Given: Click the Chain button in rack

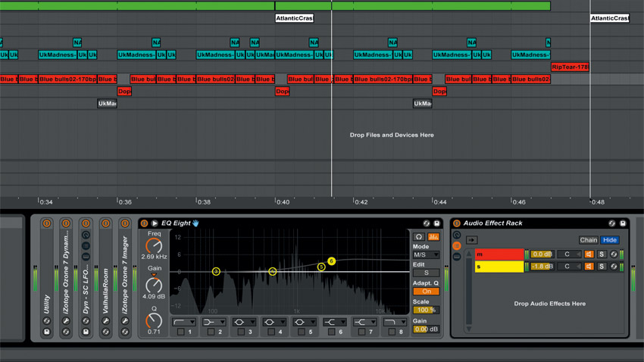Looking at the screenshot, I should tap(589, 240).
